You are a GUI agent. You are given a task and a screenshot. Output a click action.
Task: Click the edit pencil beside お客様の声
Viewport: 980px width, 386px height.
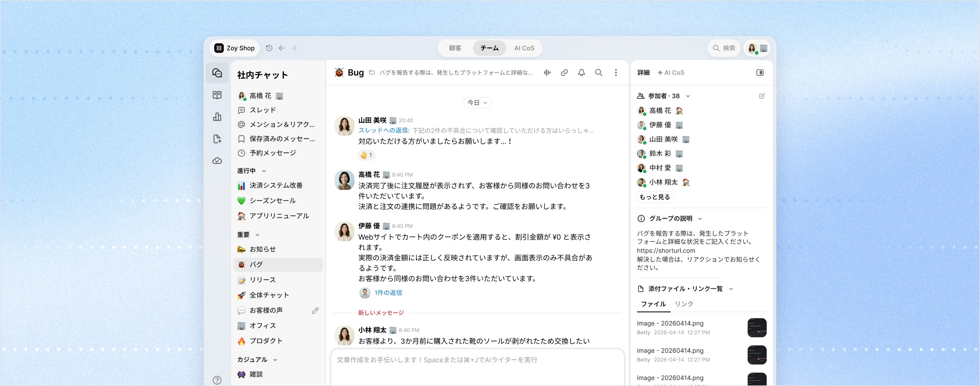pos(316,310)
